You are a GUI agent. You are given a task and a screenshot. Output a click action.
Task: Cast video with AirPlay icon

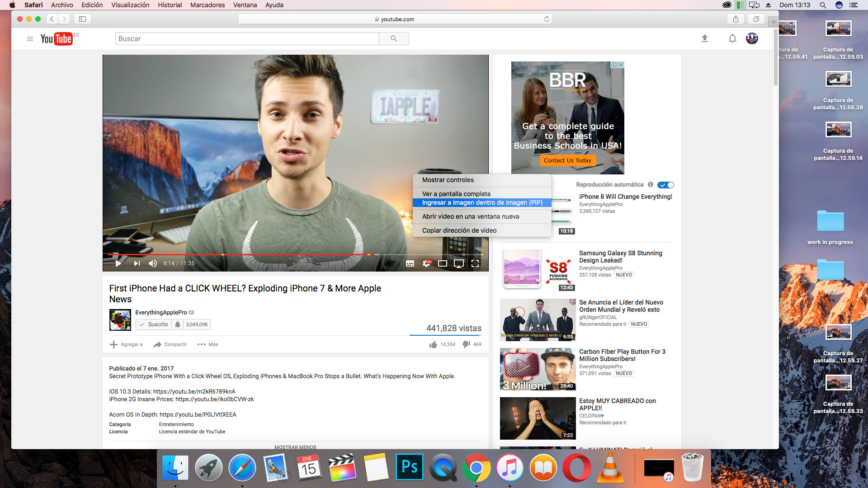coord(459,263)
